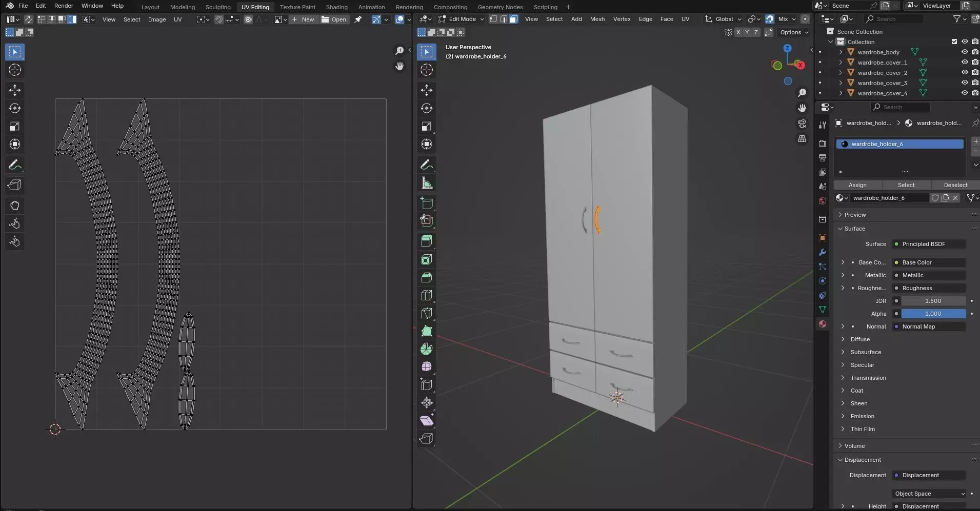Select the Shrink/Fatten tool
Screen dimensions: 980x511
point(427,403)
